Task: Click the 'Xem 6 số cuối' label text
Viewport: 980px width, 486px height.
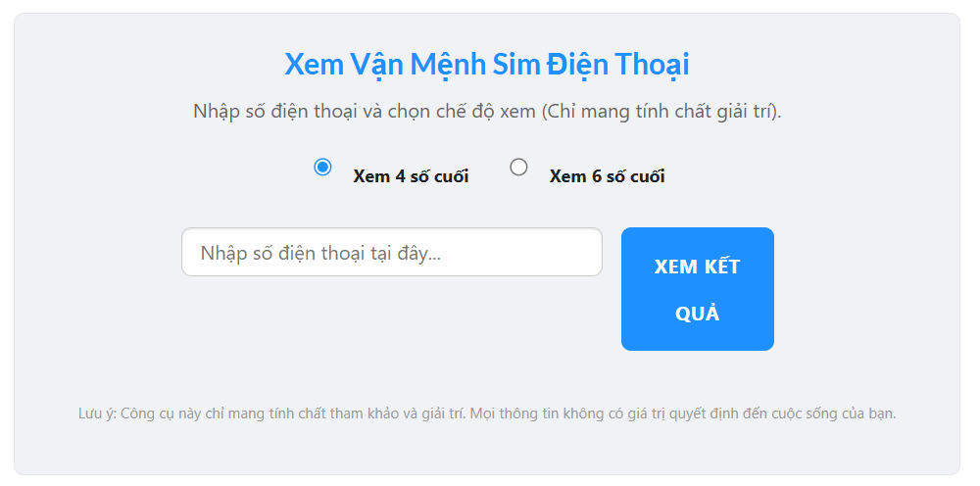Action: (x=607, y=176)
